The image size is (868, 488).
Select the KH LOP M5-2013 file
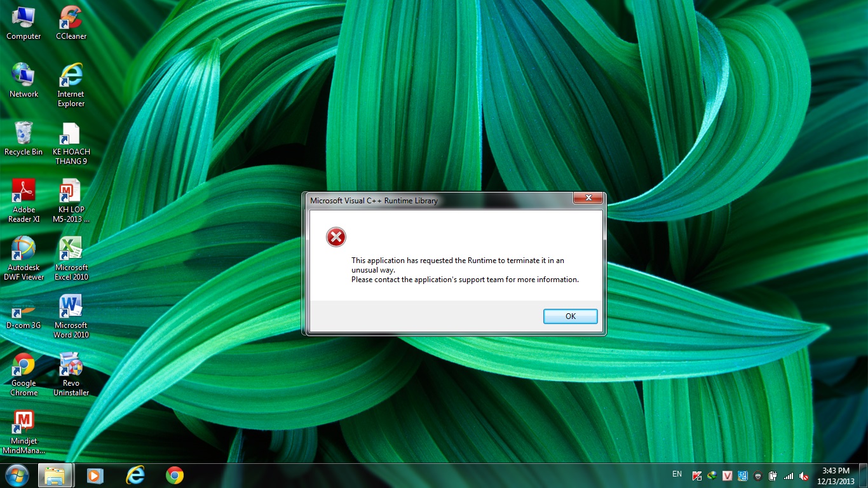pyautogui.click(x=71, y=201)
